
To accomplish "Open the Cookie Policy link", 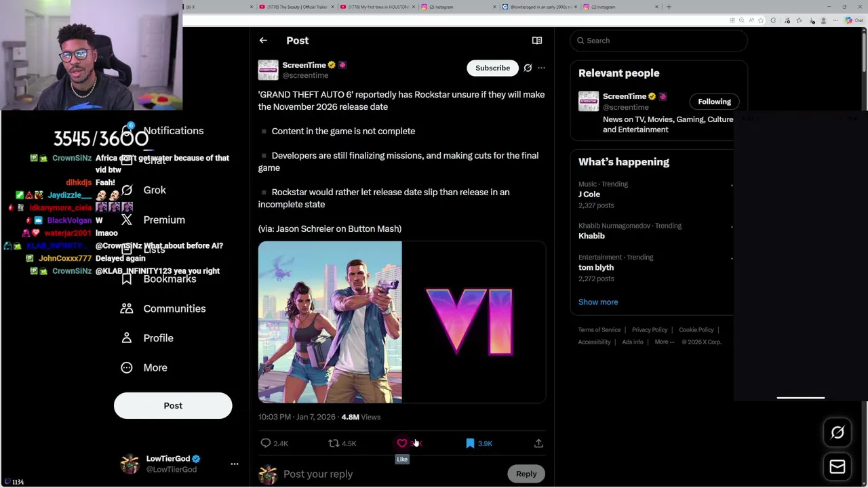I will [696, 330].
